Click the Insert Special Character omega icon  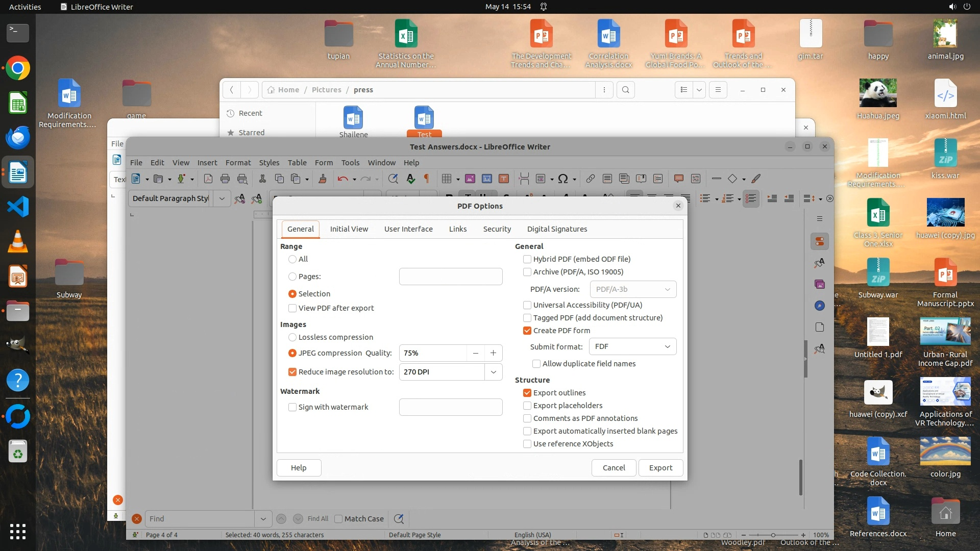pos(563,179)
